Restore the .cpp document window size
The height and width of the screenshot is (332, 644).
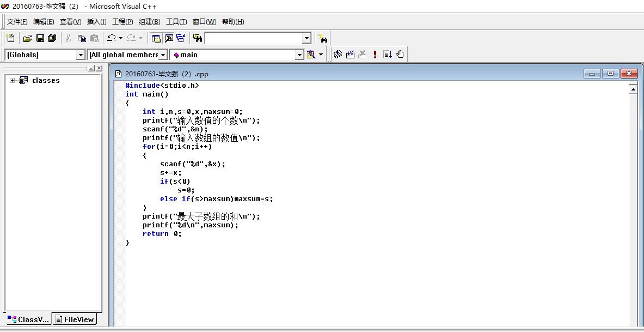click(610, 74)
